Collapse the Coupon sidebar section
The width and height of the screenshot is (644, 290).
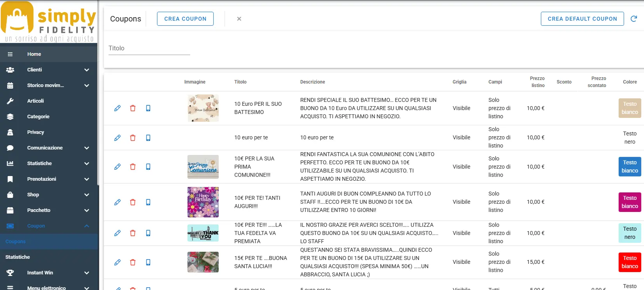[87, 226]
